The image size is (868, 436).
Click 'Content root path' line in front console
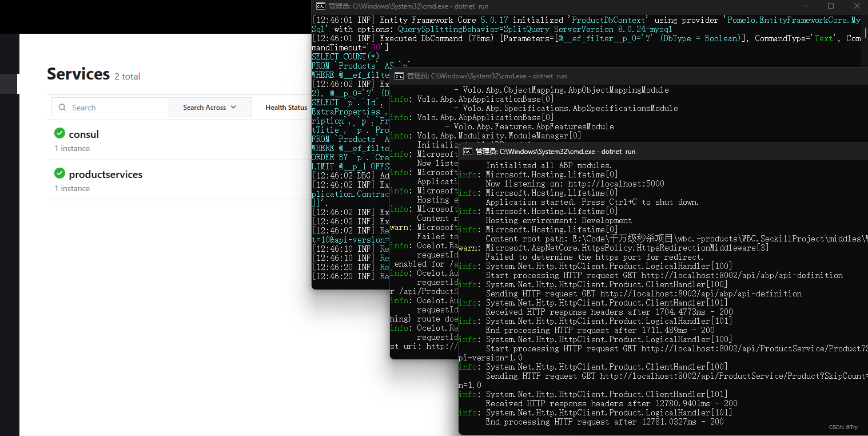(x=676, y=239)
